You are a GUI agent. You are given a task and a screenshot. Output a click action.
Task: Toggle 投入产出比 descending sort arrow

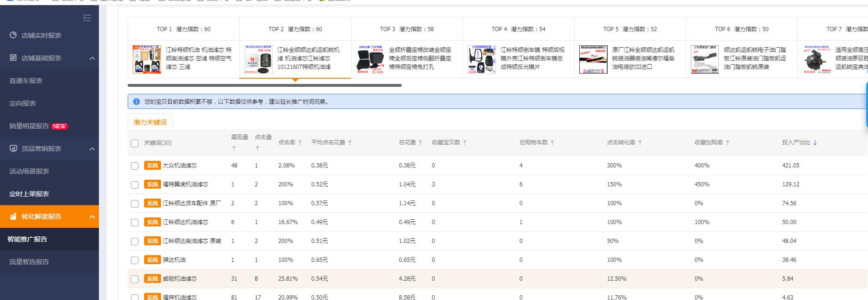pyautogui.click(x=815, y=142)
